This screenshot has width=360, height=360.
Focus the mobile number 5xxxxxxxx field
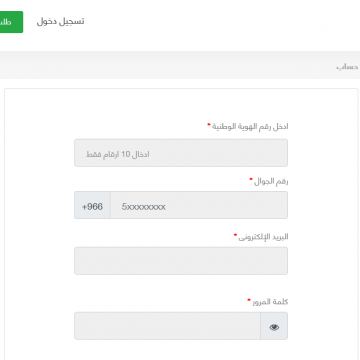pos(199,205)
